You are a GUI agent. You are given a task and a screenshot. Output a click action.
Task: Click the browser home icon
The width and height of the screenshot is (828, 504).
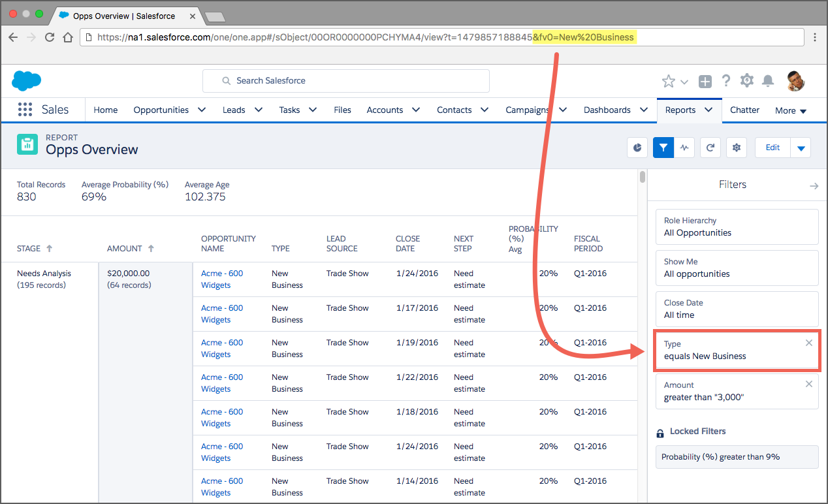tap(68, 37)
